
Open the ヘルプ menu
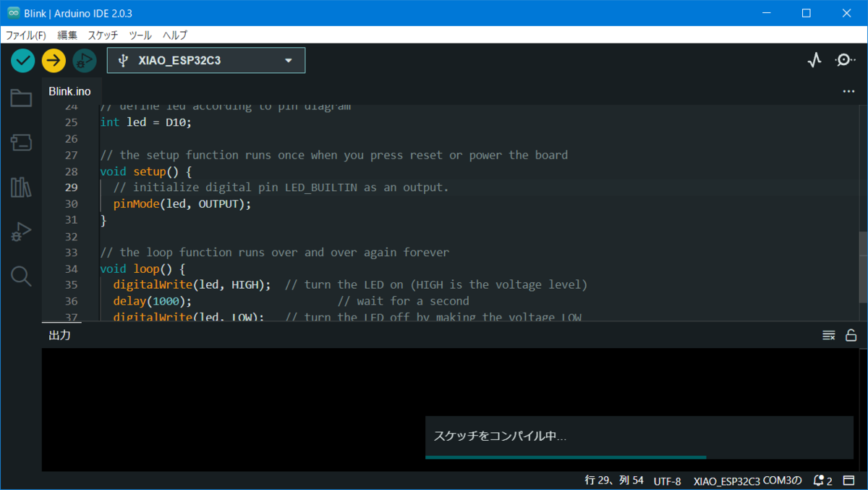(175, 35)
